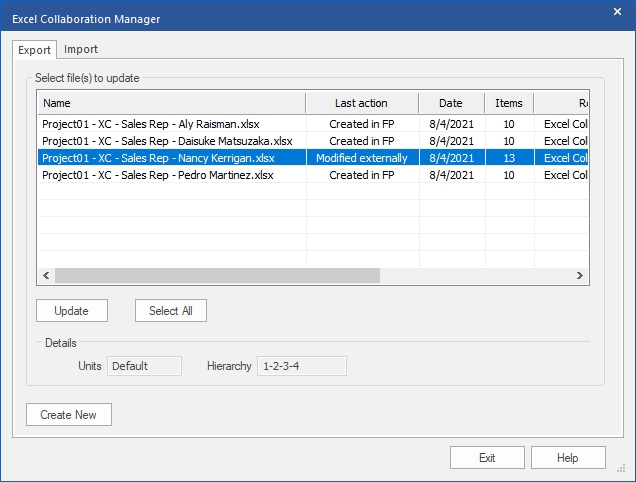Click 'Excel Col' cell in Aly Raisman row
The image size is (636, 482).
click(562, 124)
